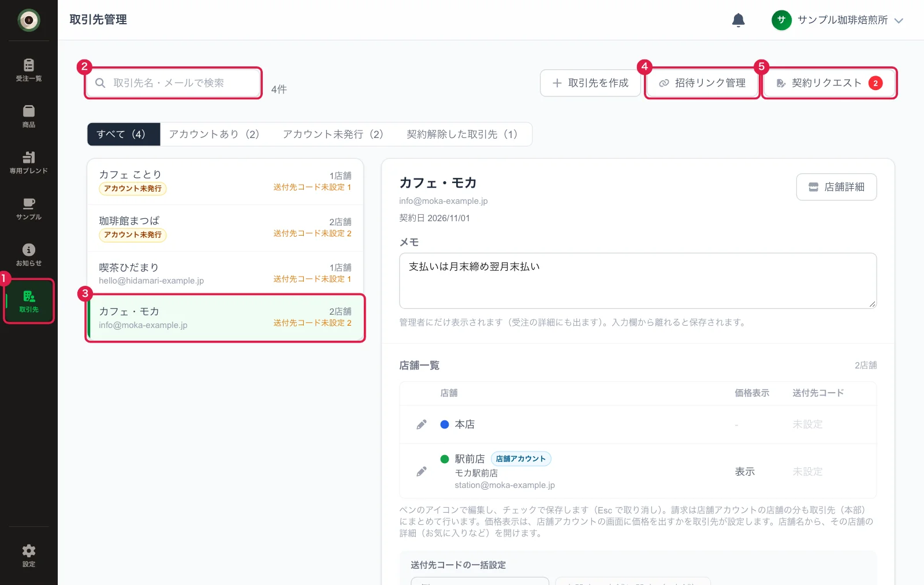Open the 店舗詳細 button

(x=836, y=187)
